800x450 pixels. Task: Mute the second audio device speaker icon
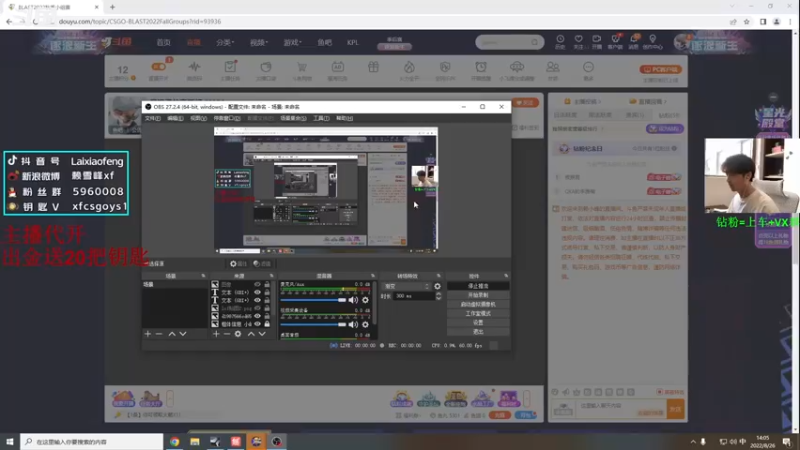(353, 324)
